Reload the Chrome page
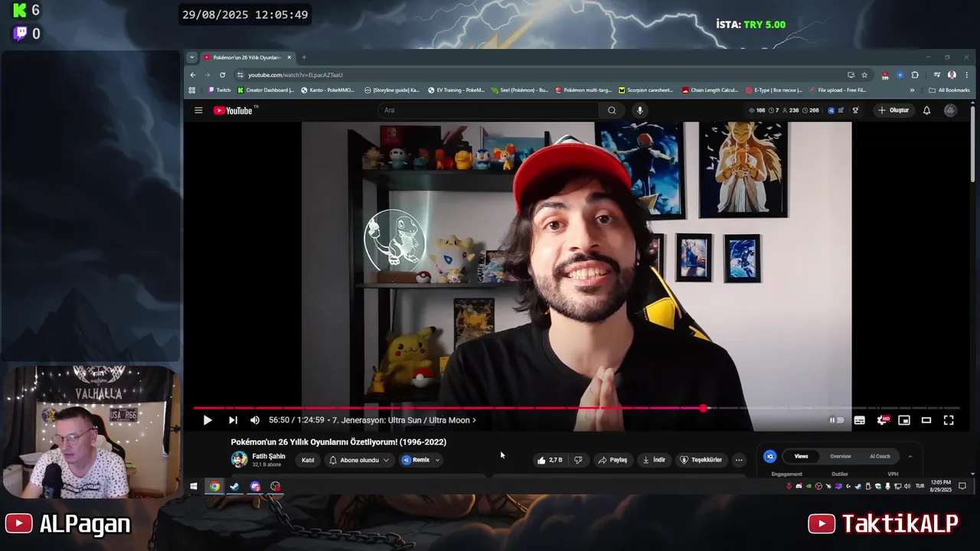 [222, 75]
